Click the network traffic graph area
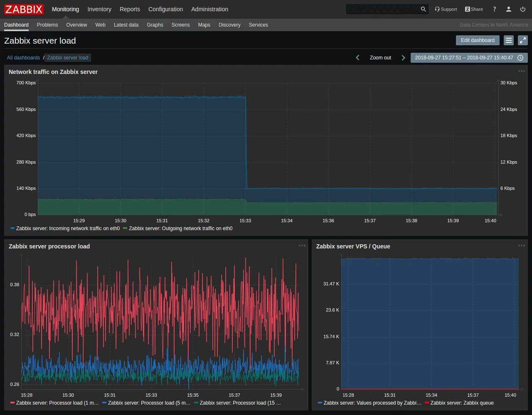This screenshot has height=415, width=532. tap(267, 148)
